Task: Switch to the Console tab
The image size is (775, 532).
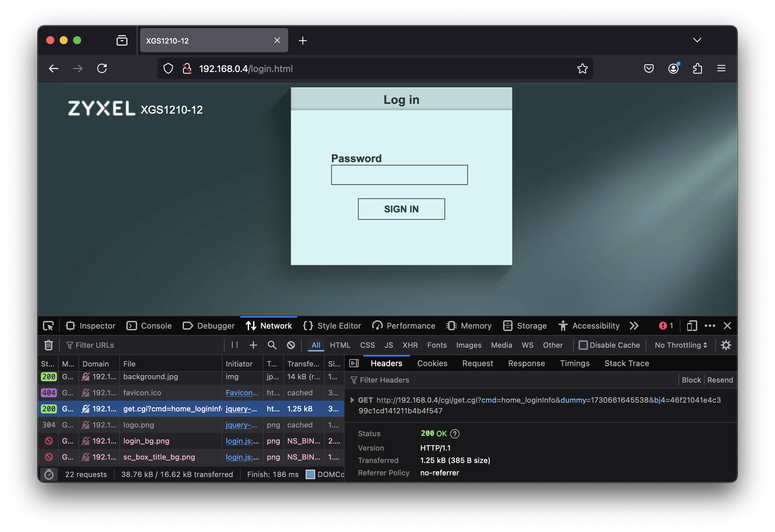Action: coord(149,326)
